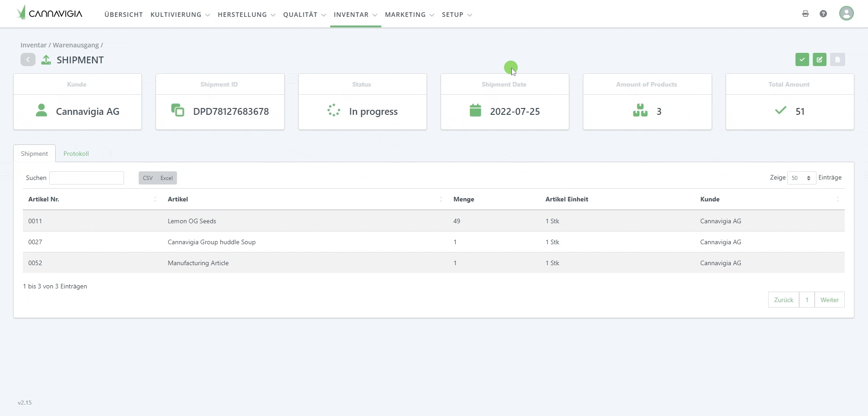Click the Cannavigia logo
Image resolution: width=868 pixels, height=416 pixels.
coord(49,13)
